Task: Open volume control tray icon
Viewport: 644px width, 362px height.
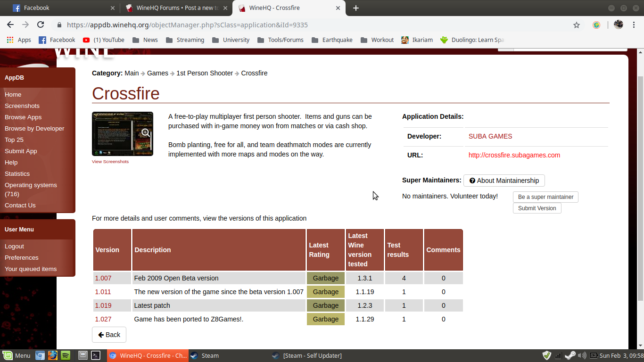Action: point(582,356)
